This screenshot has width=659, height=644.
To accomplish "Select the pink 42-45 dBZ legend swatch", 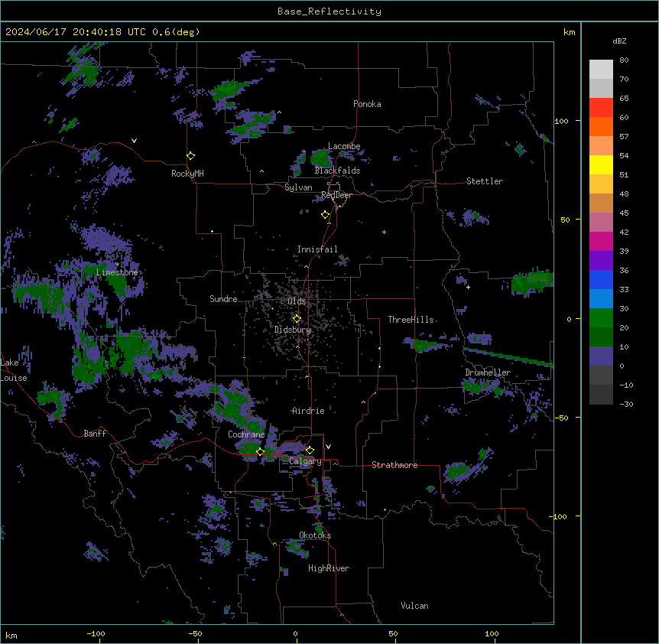I will [601, 223].
